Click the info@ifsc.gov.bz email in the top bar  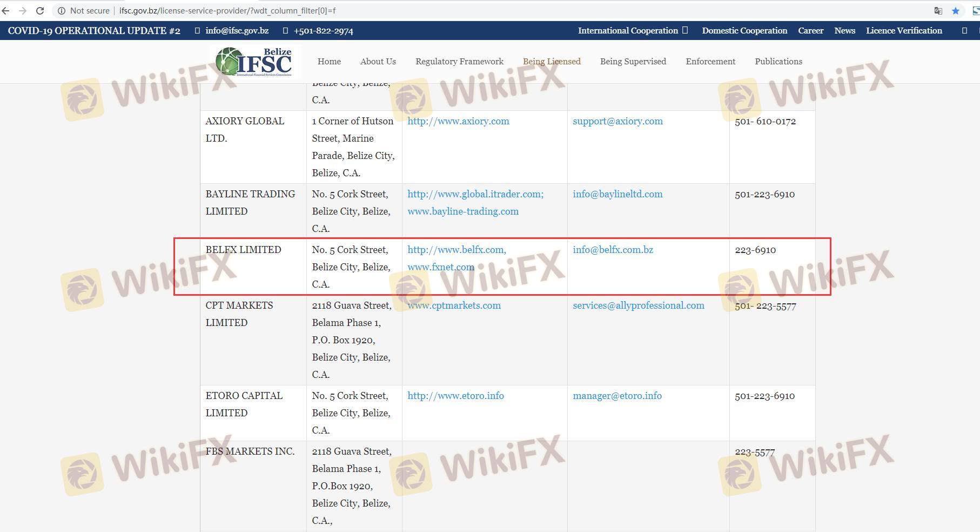(x=237, y=31)
